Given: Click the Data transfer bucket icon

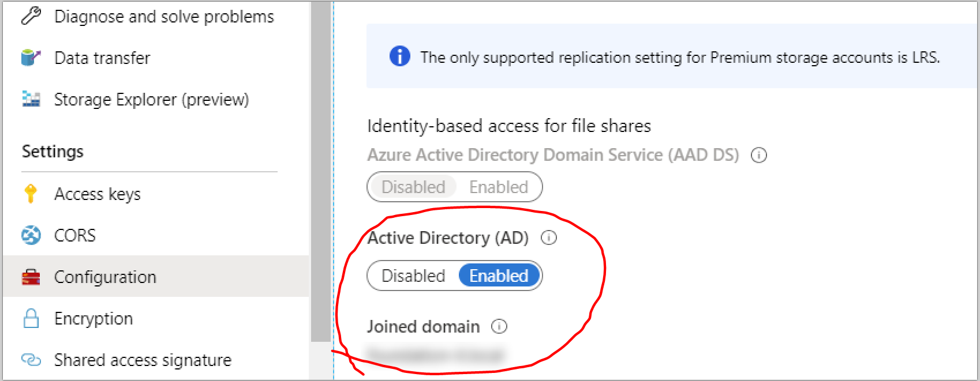Looking at the screenshot, I should click(31, 58).
